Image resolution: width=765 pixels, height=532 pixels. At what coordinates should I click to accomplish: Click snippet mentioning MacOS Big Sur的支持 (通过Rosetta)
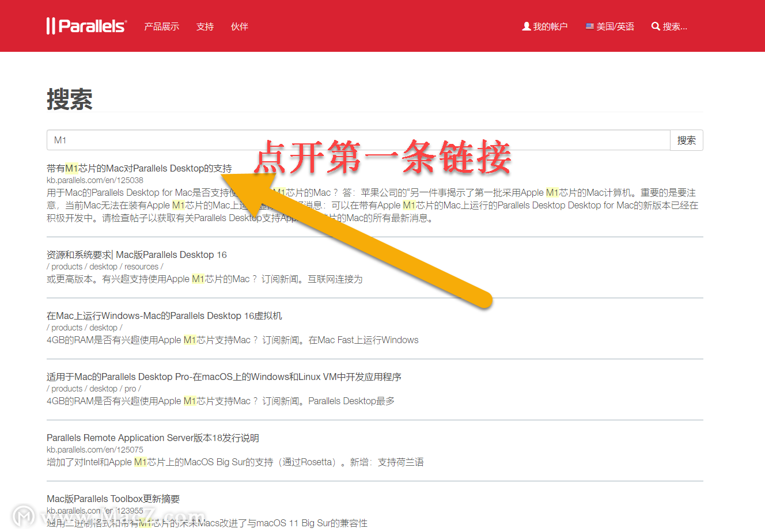tap(235, 462)
